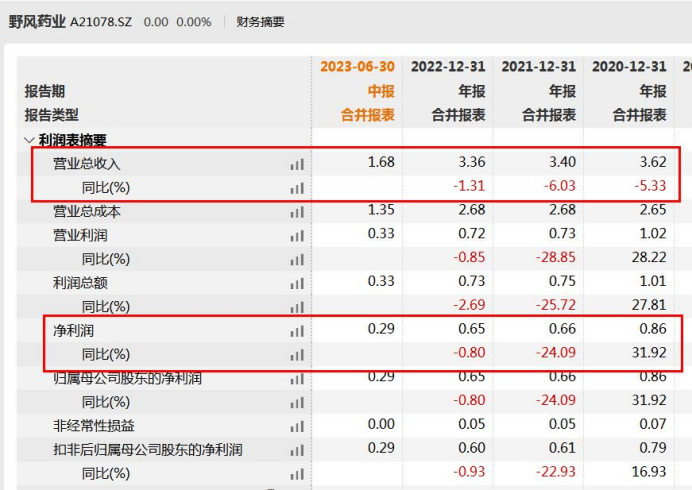Click 营业利润 value 1.02
The width and height of the screenshot is (692, 490).
click(x=653, y=234)
